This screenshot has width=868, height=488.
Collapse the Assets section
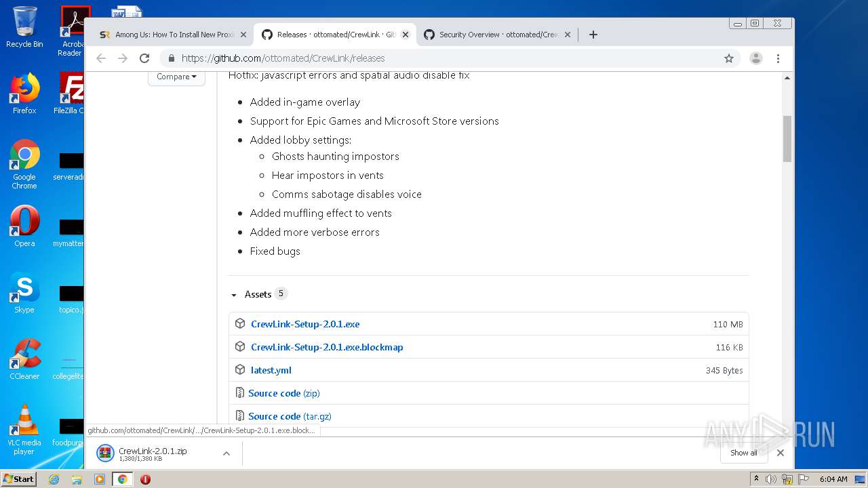(x=258, y=294)
